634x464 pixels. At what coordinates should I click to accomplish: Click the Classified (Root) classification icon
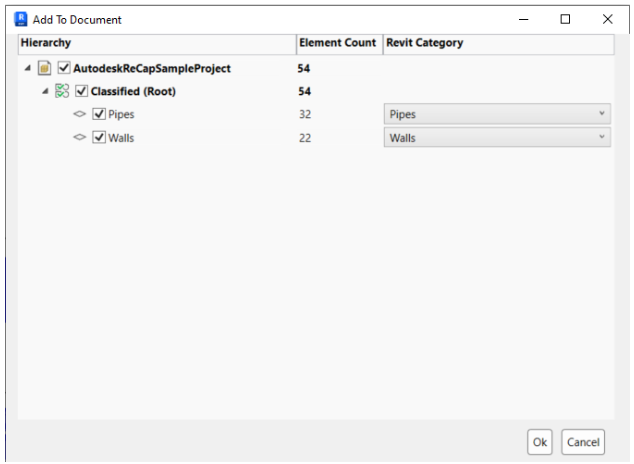click(62, 91)
